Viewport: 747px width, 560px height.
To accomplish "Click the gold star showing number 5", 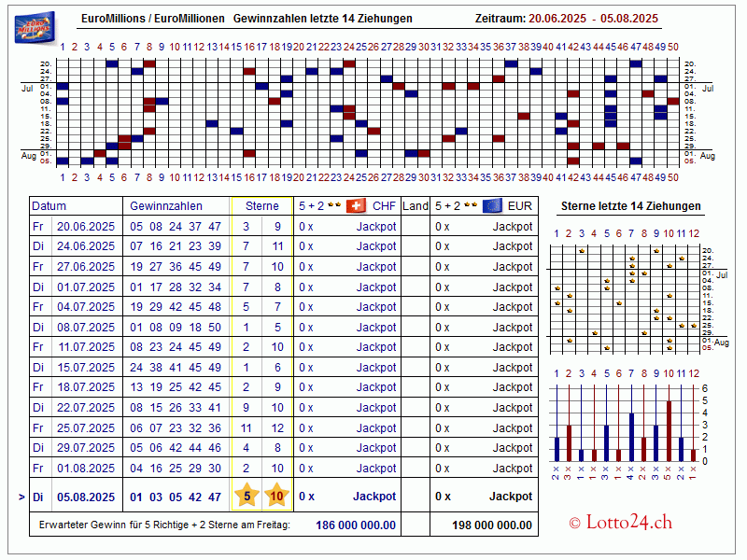I will [247, 497].
